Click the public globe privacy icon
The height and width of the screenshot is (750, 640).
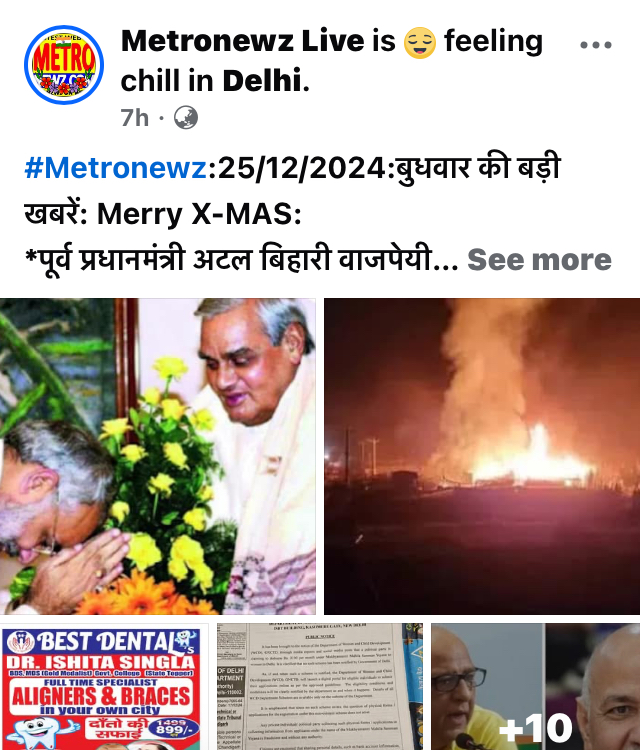186,118
